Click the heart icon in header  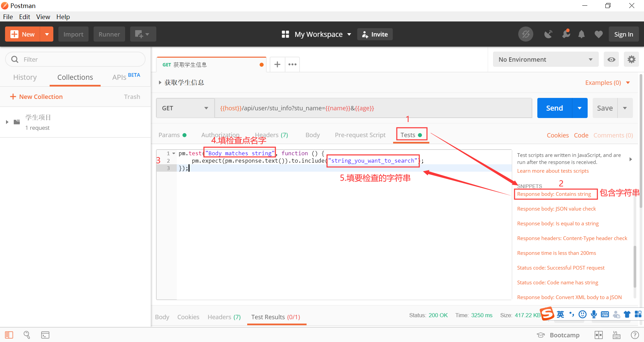pos(599,34)
